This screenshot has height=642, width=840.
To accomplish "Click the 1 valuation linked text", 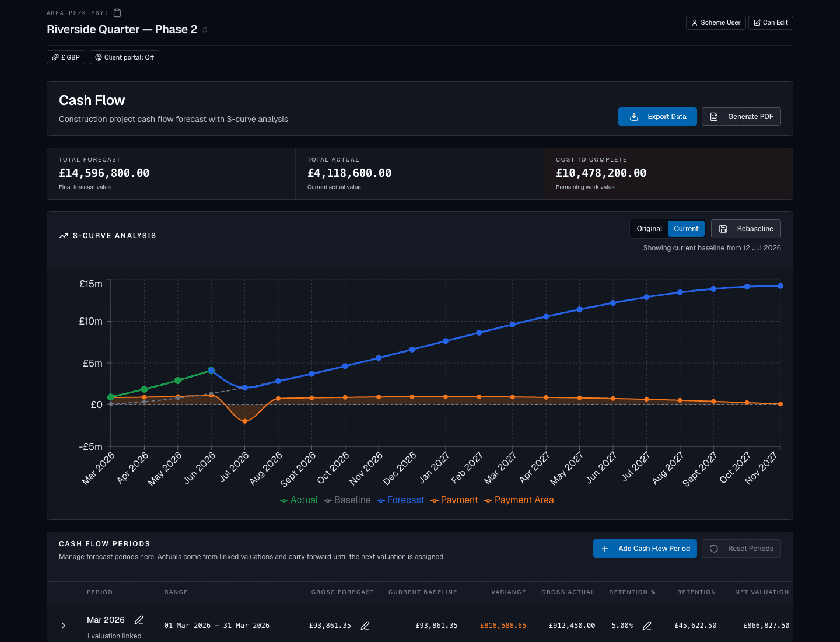I will pos(114,636).
